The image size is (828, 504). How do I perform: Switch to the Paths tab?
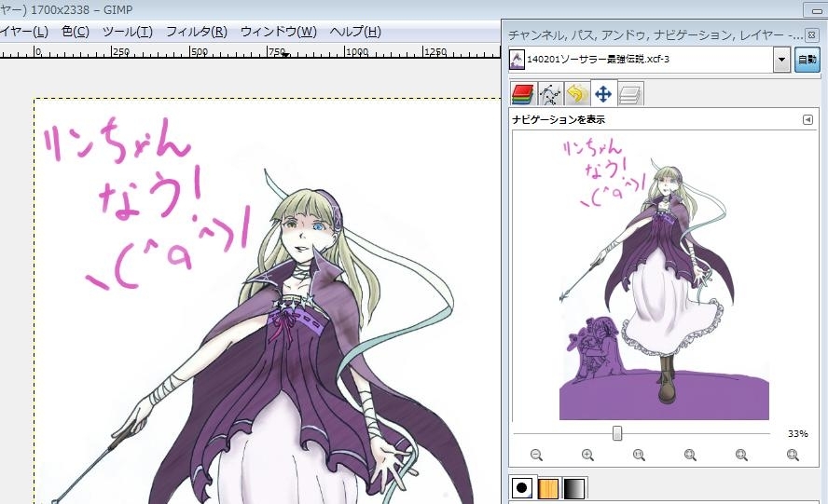550,94
